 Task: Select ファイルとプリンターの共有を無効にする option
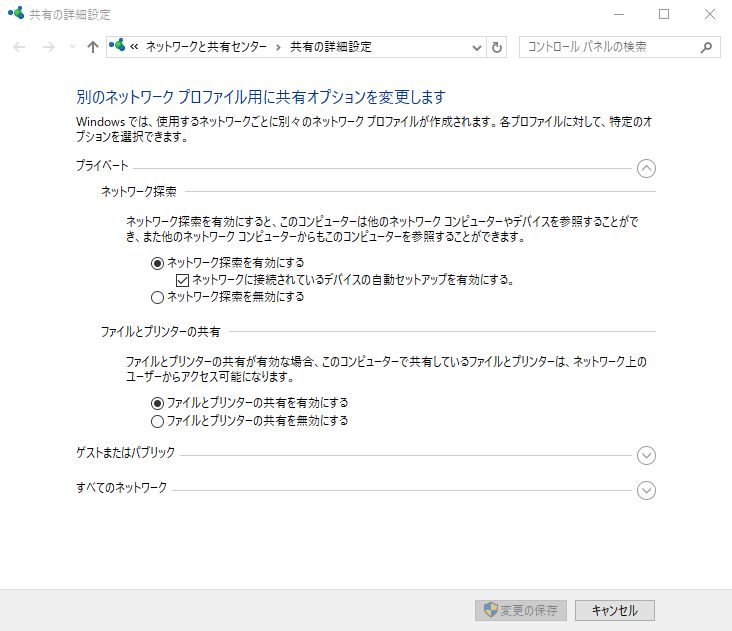pos(156,421)
